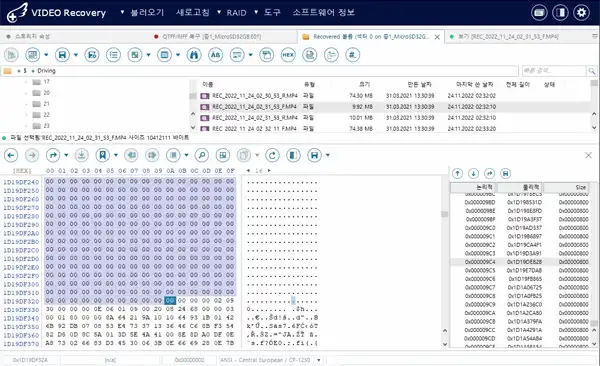Open the go-to-position dropdown arrow
This screenshot has height=366, width=600.
click(x=66, y=155)
